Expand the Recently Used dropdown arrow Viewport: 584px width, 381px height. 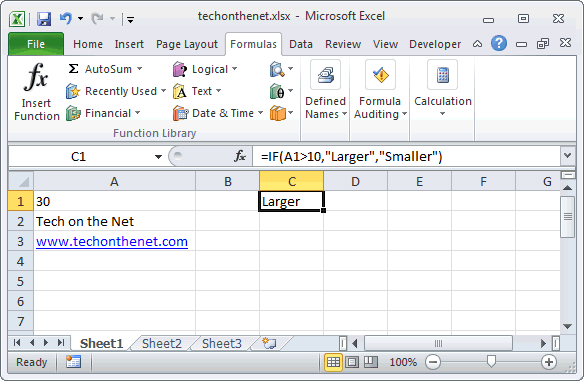pos(163,91)
